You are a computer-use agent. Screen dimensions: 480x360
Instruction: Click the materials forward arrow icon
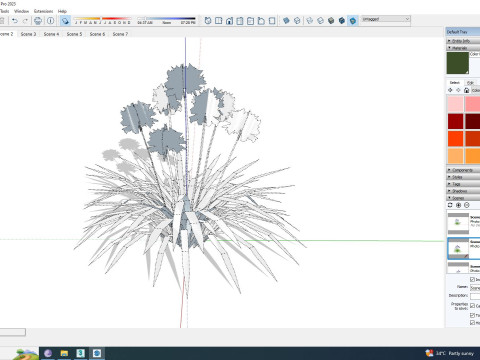coord(458,90)
